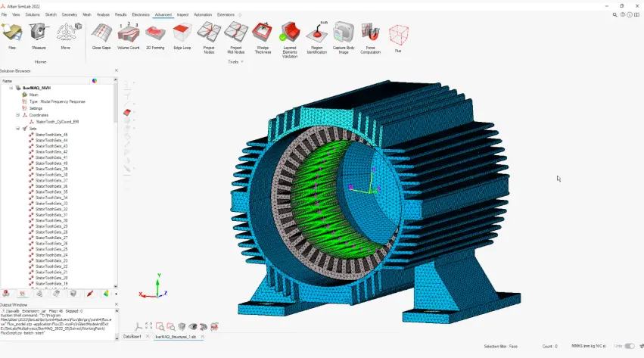Show more browser tabs with right arrow
This screenshot has height=358, width=644.
(116, 294)
